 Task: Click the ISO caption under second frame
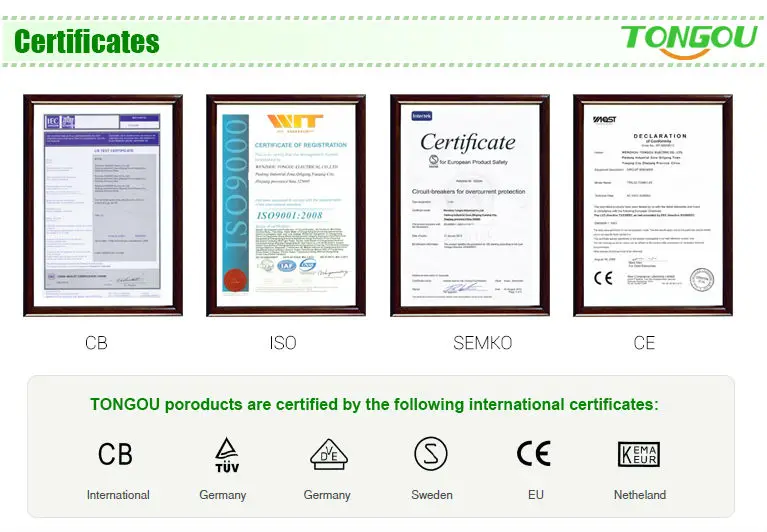283,343
